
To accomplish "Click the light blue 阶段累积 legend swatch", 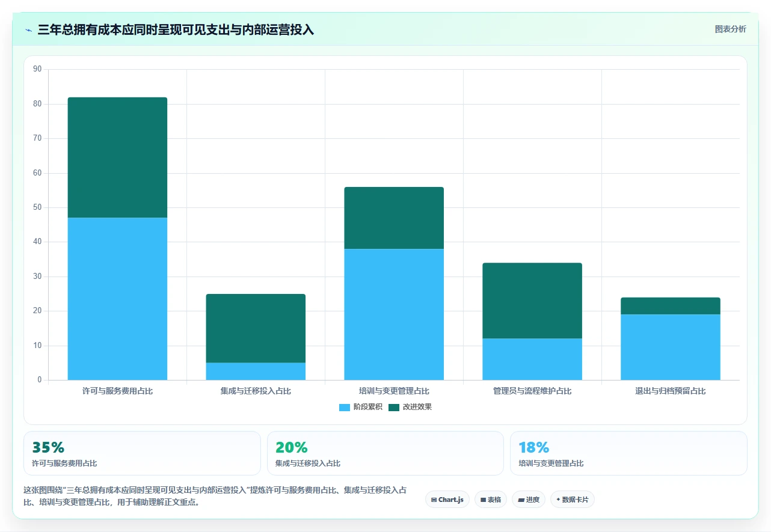I will coord(345,408).
